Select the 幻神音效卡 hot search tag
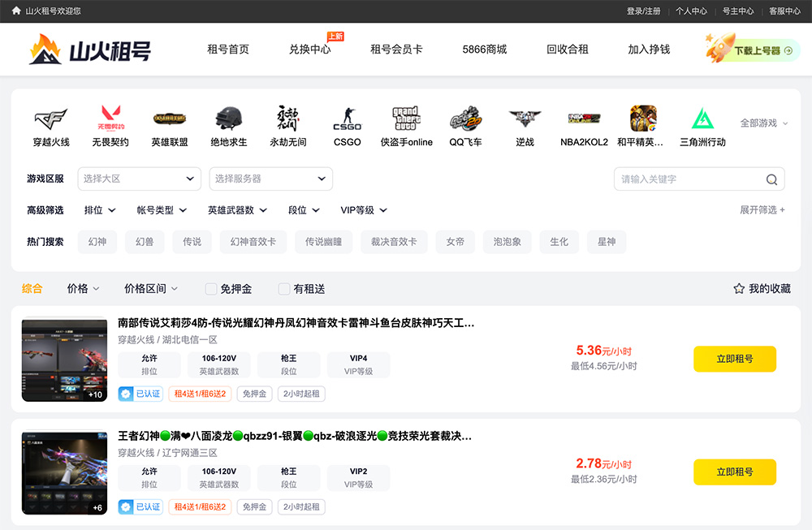 253,242
